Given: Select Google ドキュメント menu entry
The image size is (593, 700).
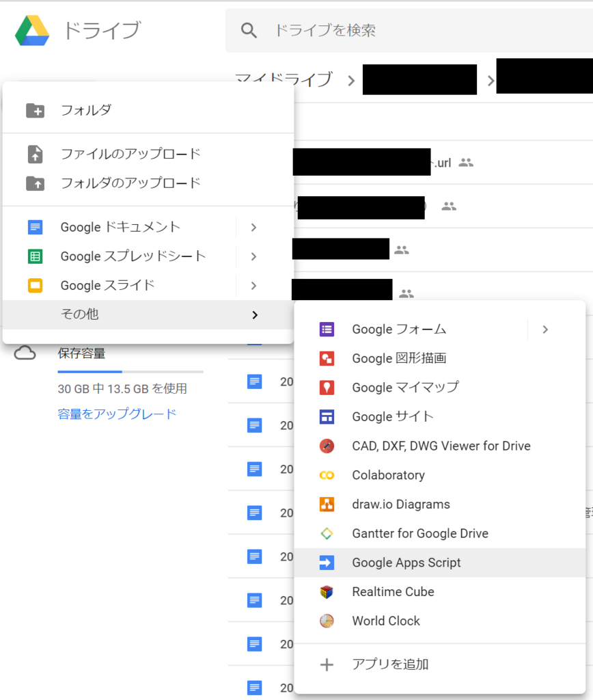Looking at the screenshot, I should [x=148, y=227].
